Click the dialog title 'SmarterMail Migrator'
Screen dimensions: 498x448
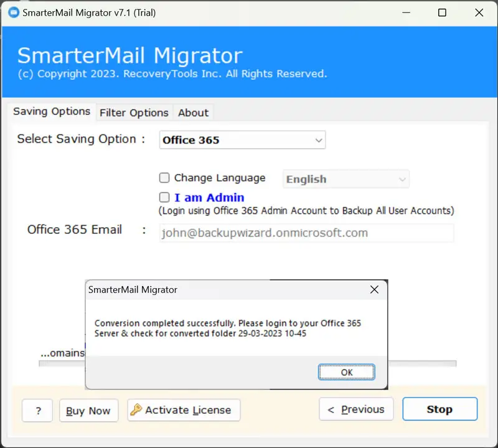[x=133, y=289]
